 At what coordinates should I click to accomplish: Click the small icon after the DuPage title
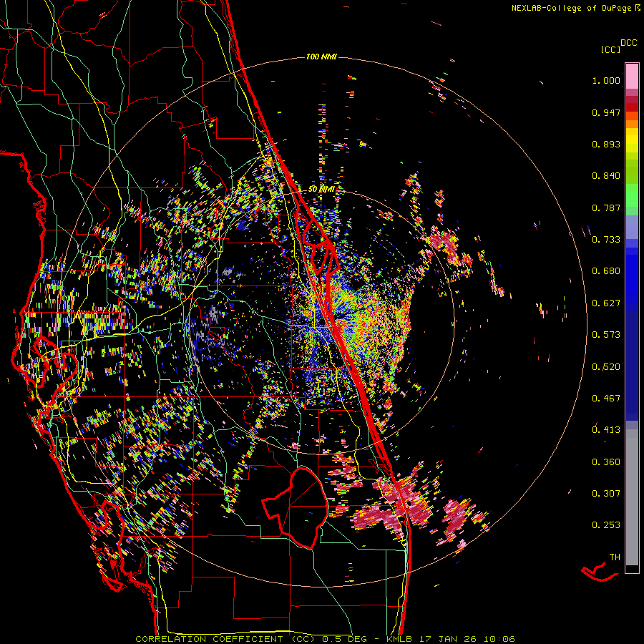pyautogui.click(x=638, y=8)
